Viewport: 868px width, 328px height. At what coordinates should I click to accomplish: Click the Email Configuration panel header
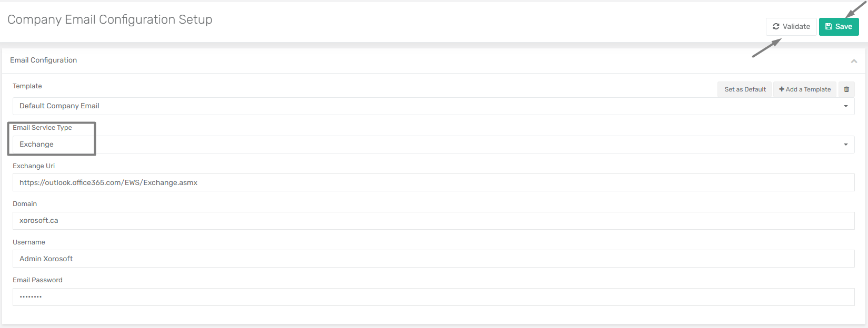pyautogui.click(x=433, y=60)
